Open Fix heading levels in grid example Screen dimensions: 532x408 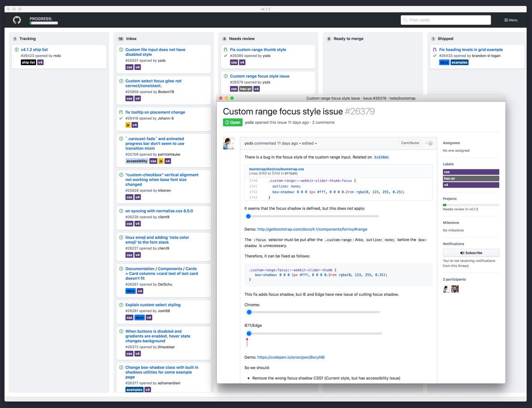[x=470, y=50]
